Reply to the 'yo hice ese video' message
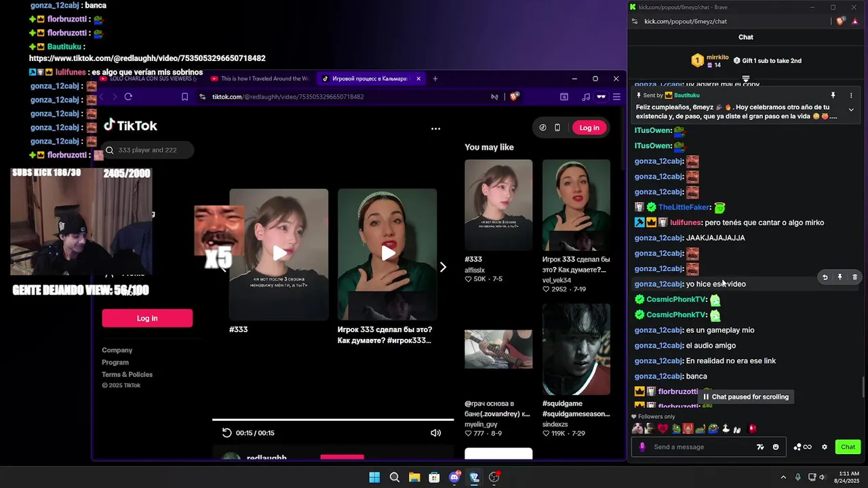The height and width of the screenshot is (488, 868). [825, 277]
